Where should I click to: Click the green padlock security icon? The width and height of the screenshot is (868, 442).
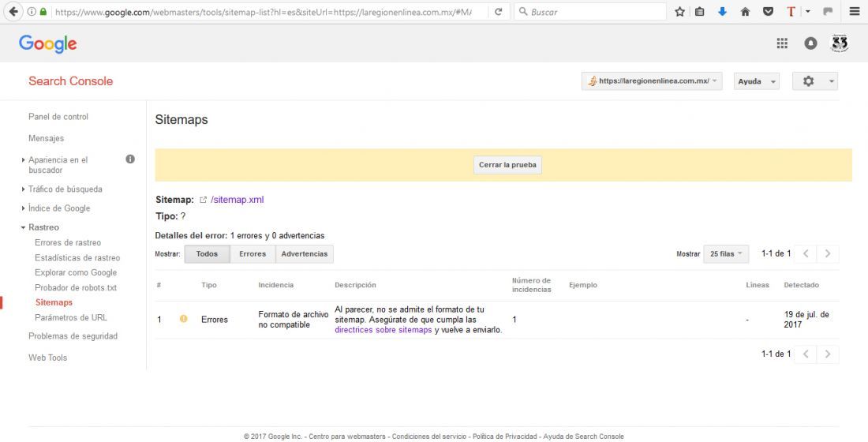43,12
